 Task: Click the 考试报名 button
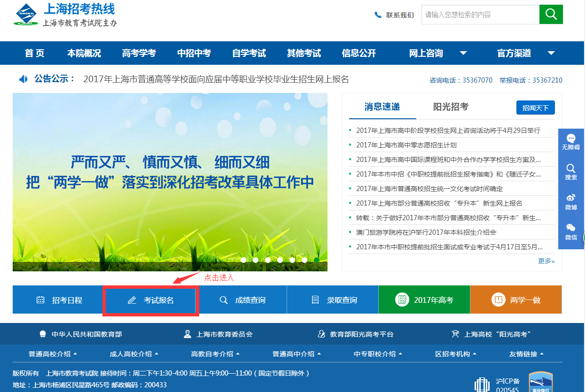(x=151, y=300)
